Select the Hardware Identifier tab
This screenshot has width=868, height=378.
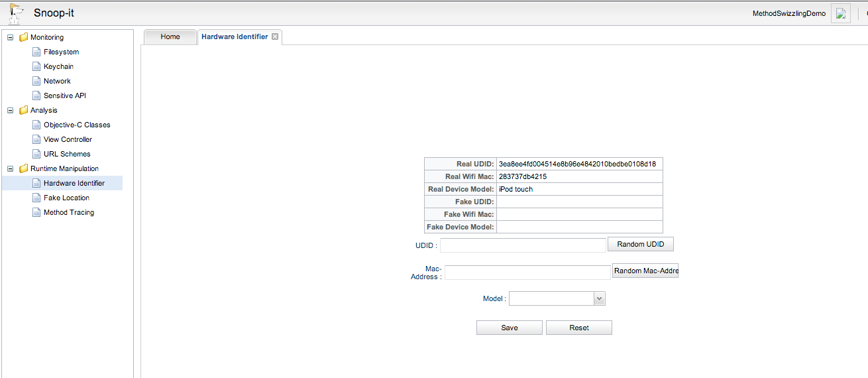(x=235, y=36)
